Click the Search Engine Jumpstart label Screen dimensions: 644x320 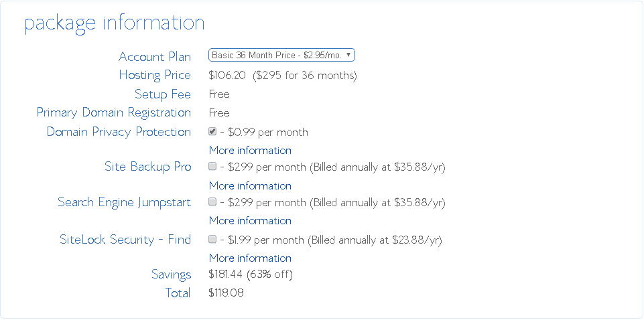(125, 202)
